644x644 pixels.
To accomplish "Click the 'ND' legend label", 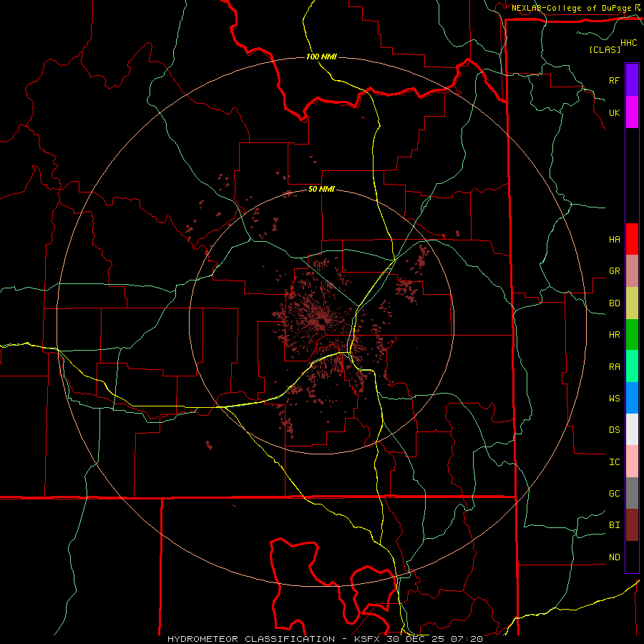I will point(614,557).
